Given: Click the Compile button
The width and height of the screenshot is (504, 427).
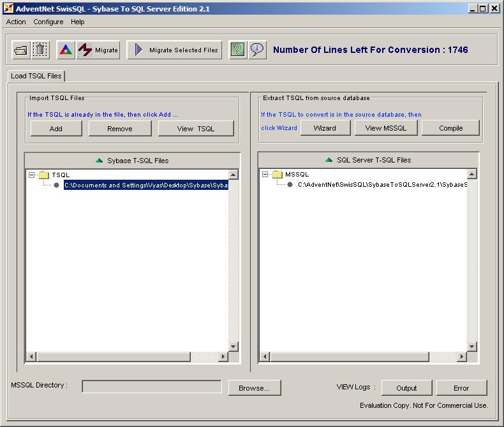Looking at the screenshot, I should tap(450, 128).
